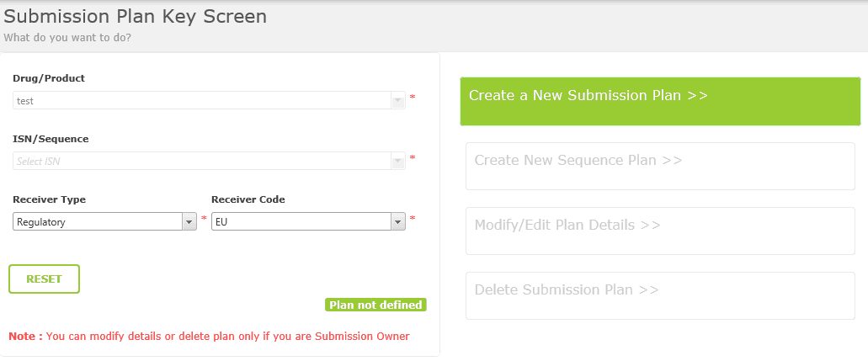Screen dimensions: 868x361
Task: Click "Create a New Submission Plan >>"
Action: click(x=660, y=101)
